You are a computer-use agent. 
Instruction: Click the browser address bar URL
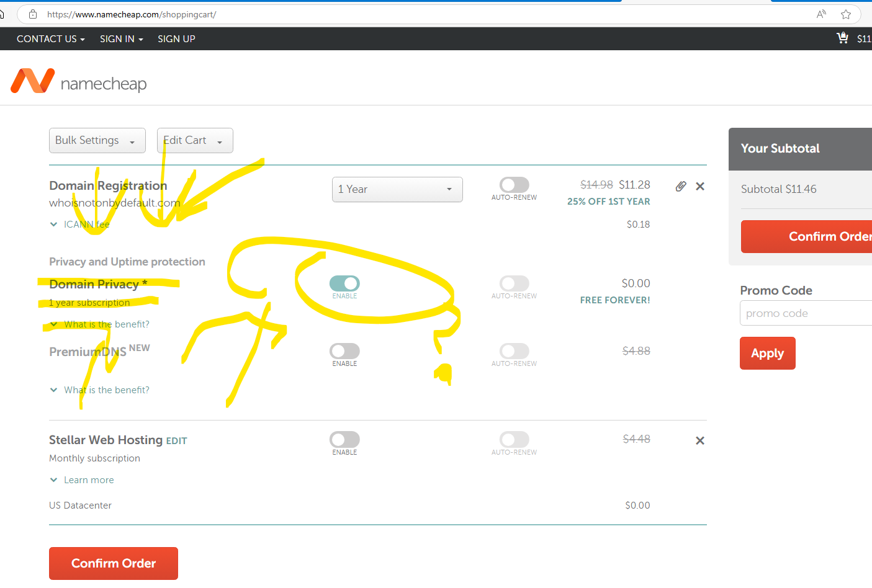click(x=132, y=14)
